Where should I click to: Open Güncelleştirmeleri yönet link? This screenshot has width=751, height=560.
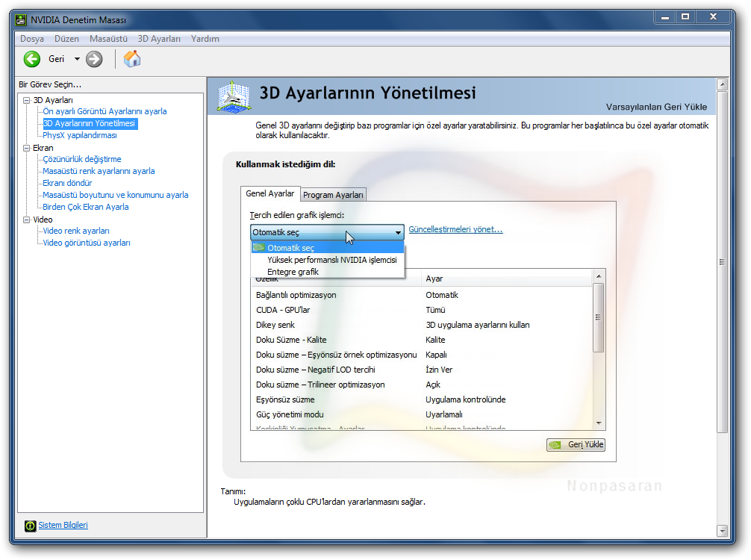tap(455, 229)
